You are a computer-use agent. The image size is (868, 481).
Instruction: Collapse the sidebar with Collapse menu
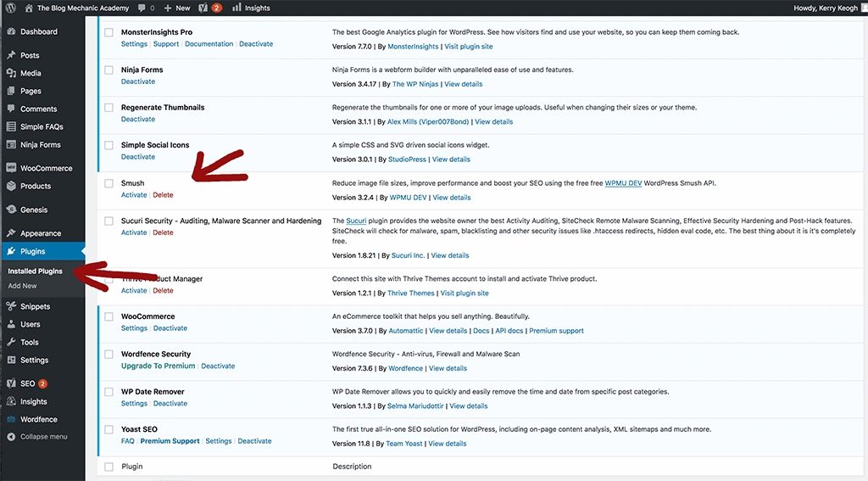[x=38, y=437]
